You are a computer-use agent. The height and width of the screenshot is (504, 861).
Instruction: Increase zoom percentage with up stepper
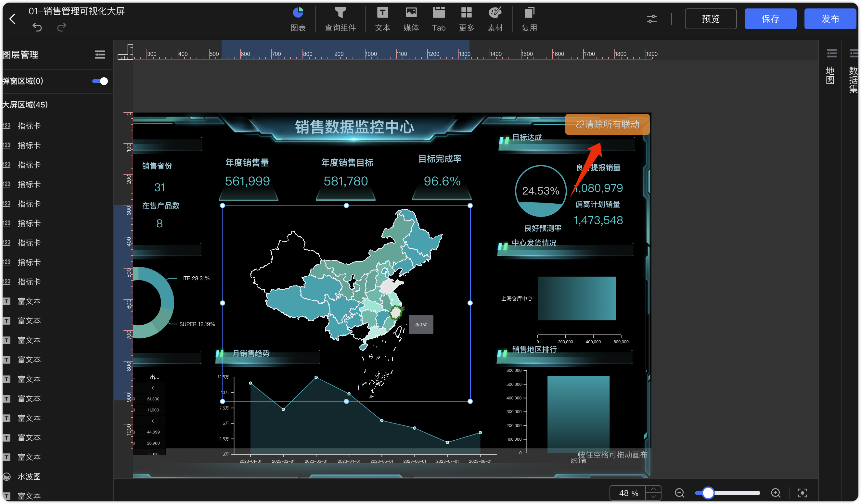click(x=653, y=489)
